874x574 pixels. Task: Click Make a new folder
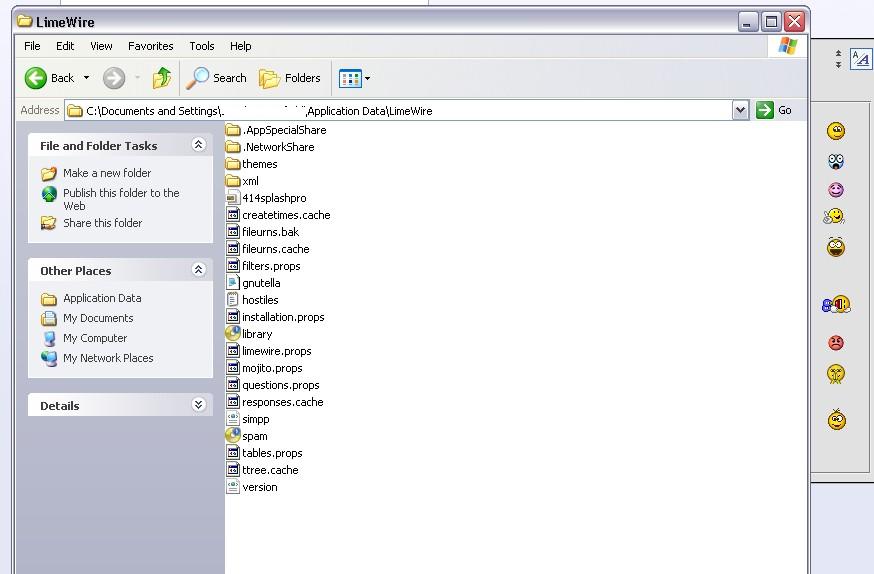click(x=106, y=173)
